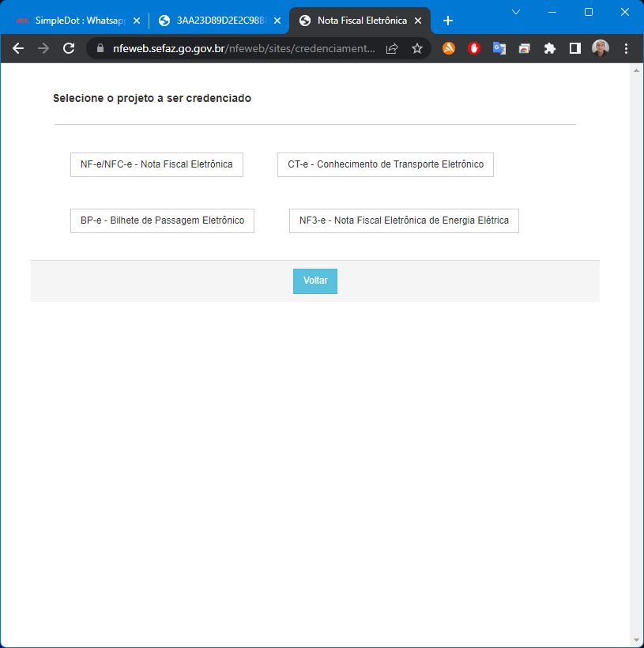The height and width of the screenshot is (648, 644).
Task: Bookmark this page with the star icon
Action: (x=417, y=48)
